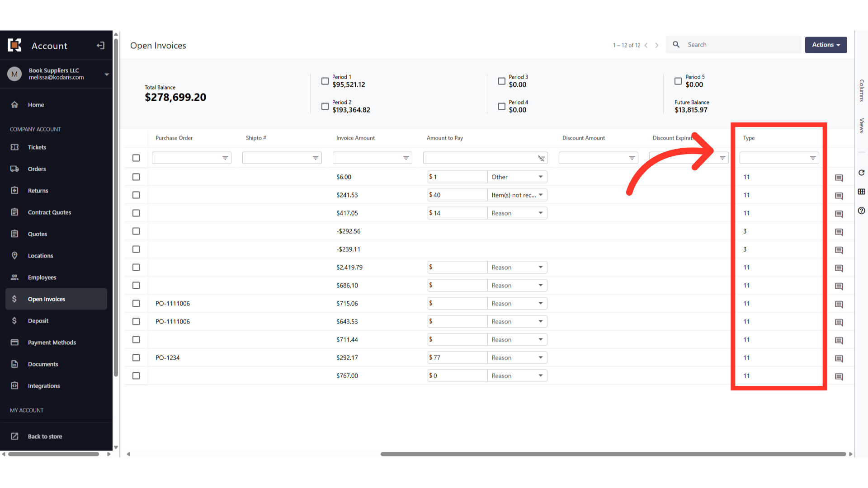
Task: Click the Back to store link
Action: [45, 436]
